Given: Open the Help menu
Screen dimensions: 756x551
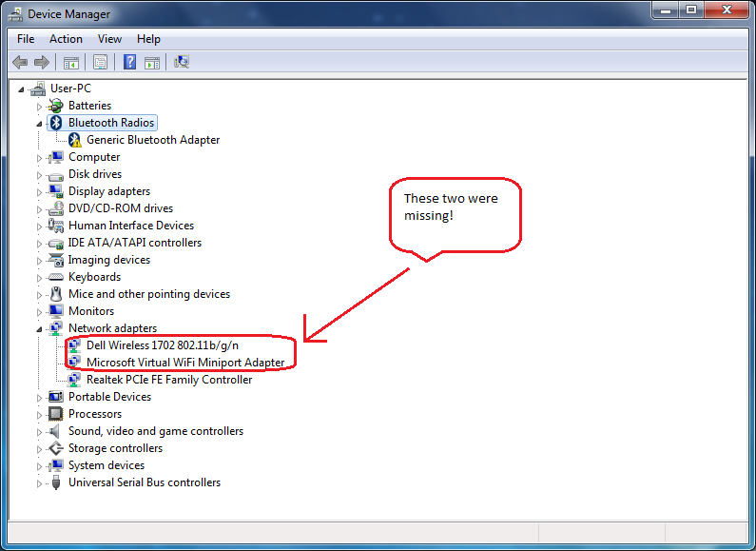Looking at the screenshot, I should (x=148, y=39).
